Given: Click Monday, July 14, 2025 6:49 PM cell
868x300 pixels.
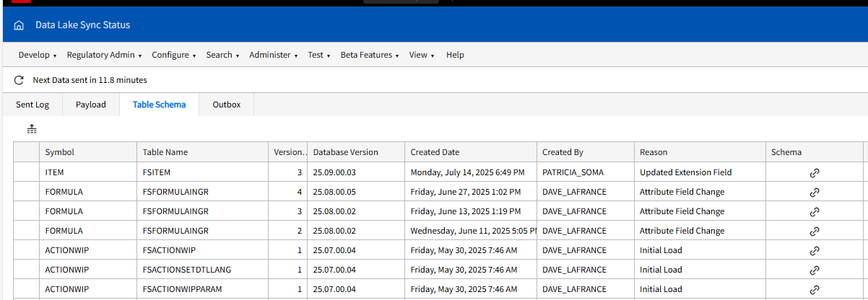Looking at the screenshot, I should [471, 172].
